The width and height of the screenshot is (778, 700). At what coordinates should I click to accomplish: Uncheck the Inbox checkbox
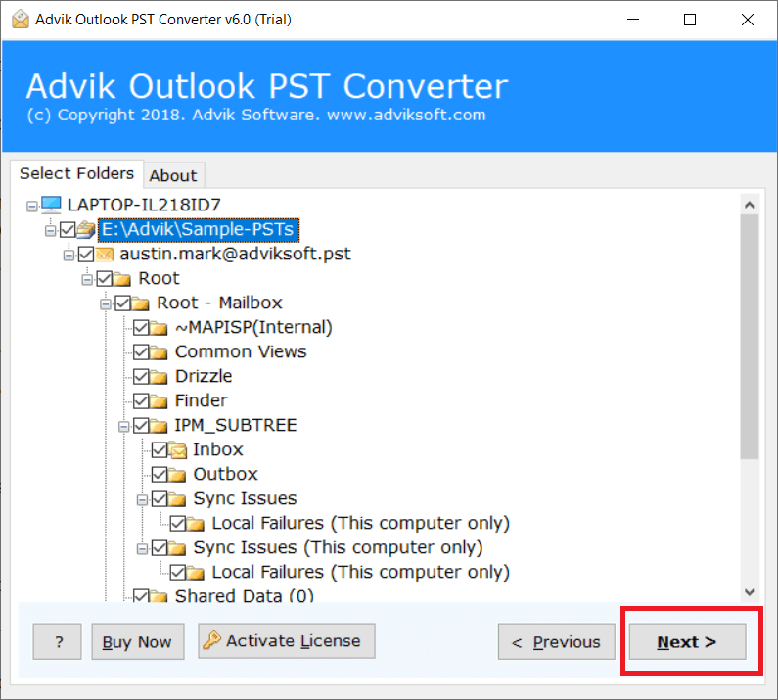160,449
